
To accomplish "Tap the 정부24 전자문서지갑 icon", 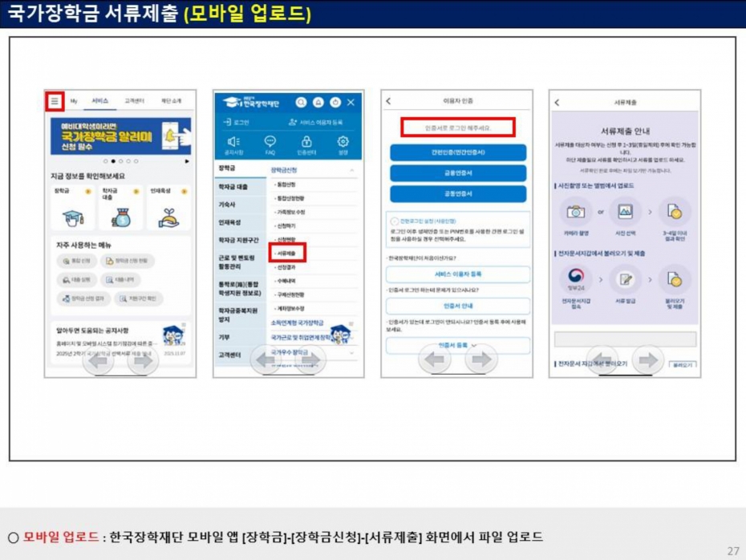I will point(574,278).
